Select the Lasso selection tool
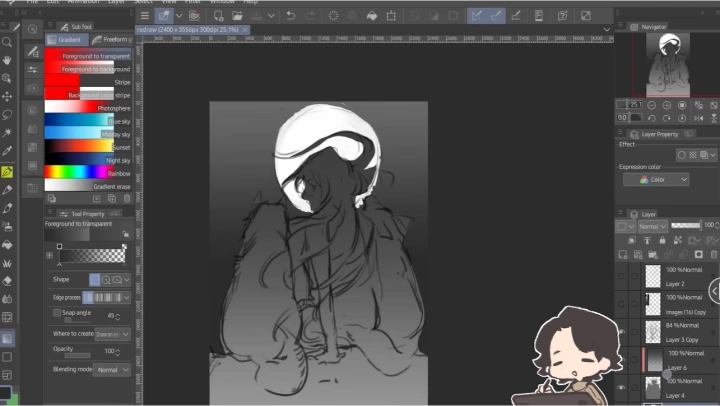The width and height of the screenshot is (720, 406). coord(7,114)
